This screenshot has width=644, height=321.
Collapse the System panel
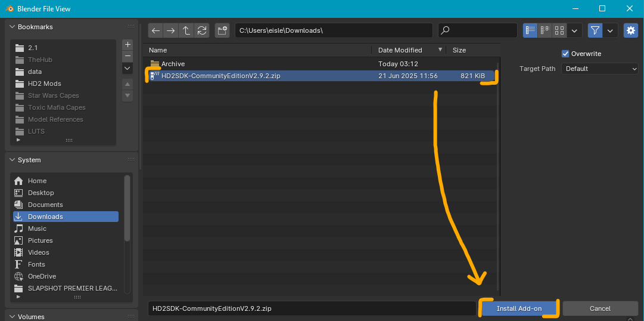click(x=12, y=160)
